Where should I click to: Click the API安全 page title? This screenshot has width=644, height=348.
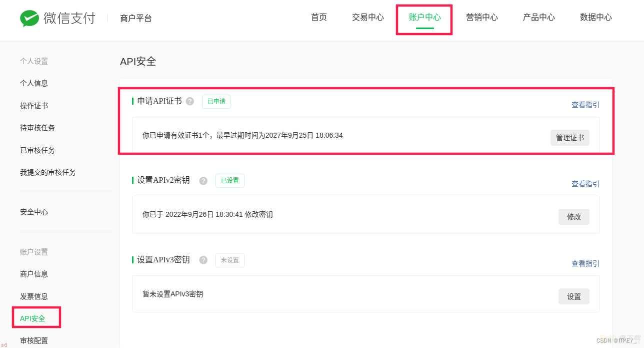pos(138,62)
